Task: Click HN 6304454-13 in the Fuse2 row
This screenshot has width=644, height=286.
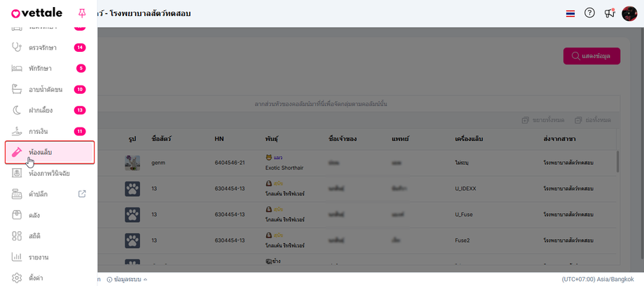Action: [x=230, y=240]
